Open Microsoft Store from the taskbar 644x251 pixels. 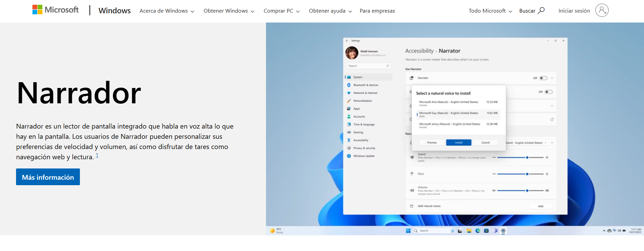486,231
